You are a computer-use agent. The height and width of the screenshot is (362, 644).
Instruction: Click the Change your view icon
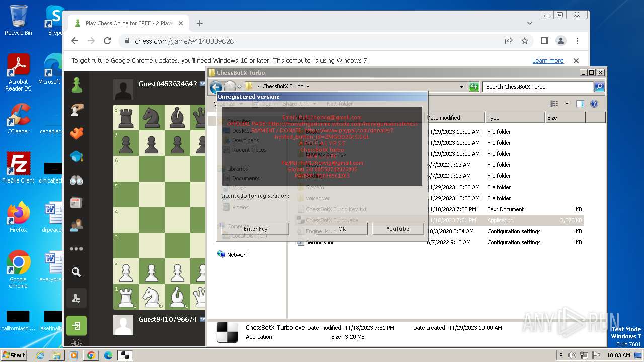pos(554,104)
